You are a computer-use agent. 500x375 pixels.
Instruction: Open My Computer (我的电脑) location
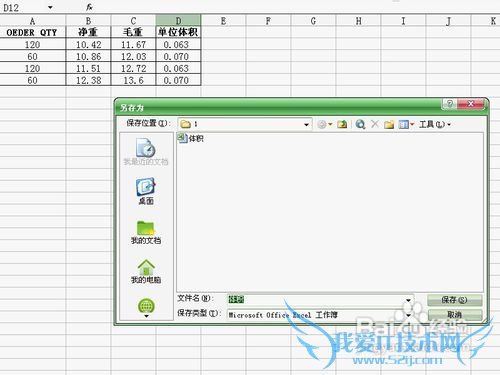tap(146, 271)
